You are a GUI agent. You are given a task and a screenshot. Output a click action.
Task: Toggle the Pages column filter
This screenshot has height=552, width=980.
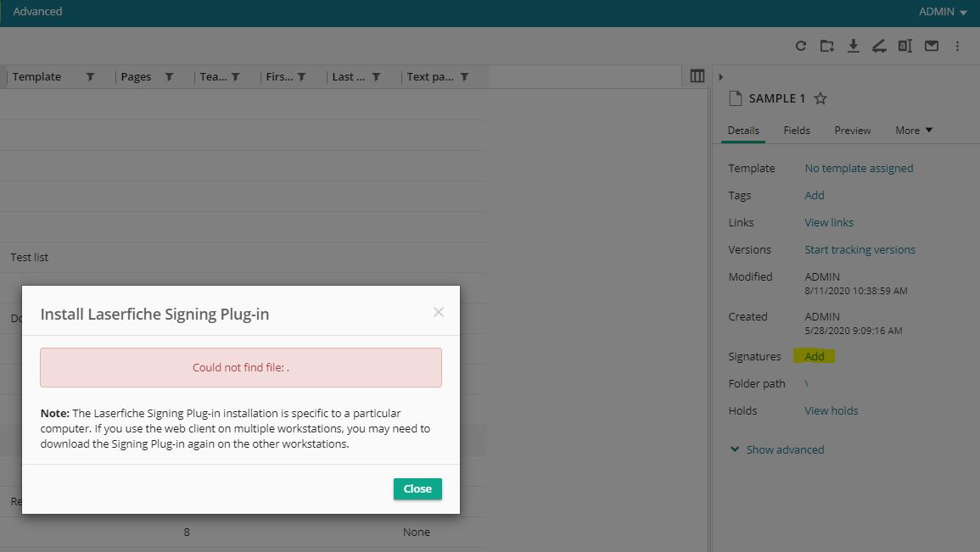169,77
